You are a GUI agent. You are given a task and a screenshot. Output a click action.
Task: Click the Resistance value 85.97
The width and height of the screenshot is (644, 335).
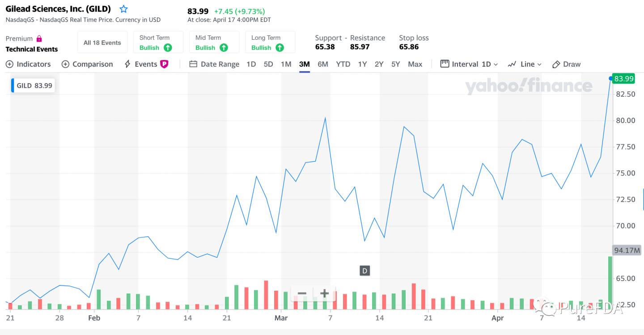click(x=360, y=47)
